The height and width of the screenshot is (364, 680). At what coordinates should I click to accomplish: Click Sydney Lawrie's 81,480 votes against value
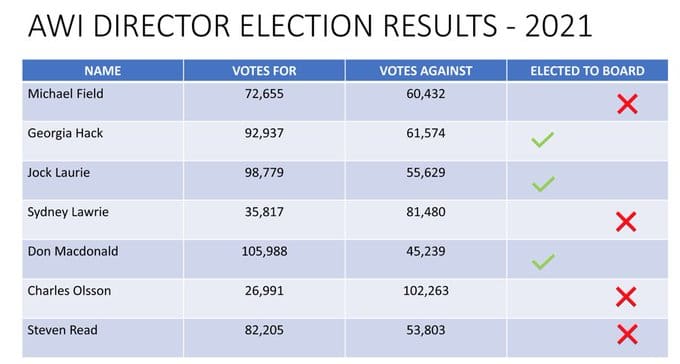pos(426,212)
